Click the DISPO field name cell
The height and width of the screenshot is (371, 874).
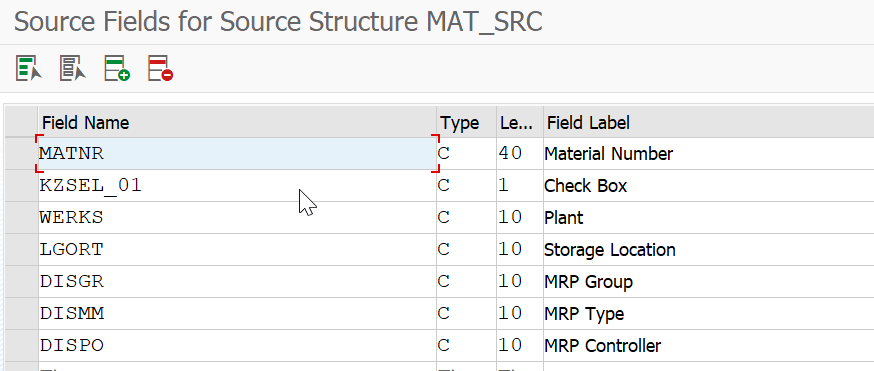pos(237,345)
